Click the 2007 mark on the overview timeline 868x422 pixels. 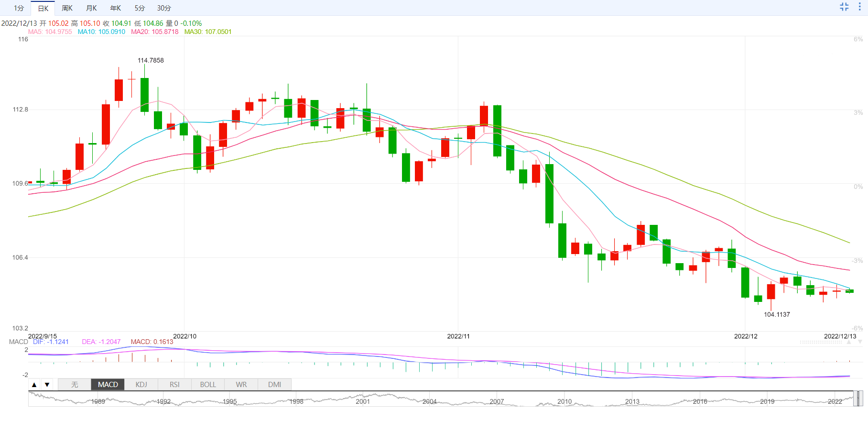[497, 401]
